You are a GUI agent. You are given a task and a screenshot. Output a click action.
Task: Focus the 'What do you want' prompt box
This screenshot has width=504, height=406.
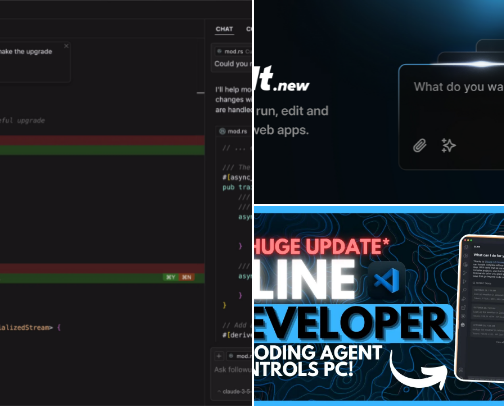pos(452,117)
